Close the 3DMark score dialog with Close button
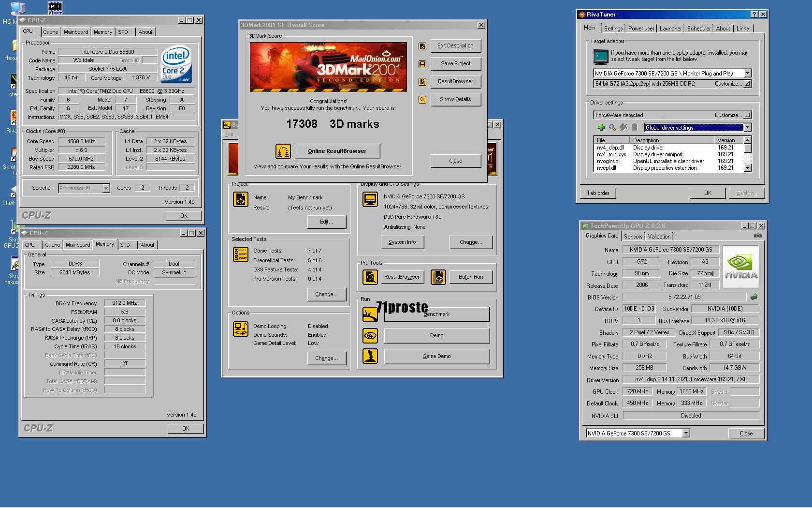The image size is (812, 508). [x=456, y=161]
